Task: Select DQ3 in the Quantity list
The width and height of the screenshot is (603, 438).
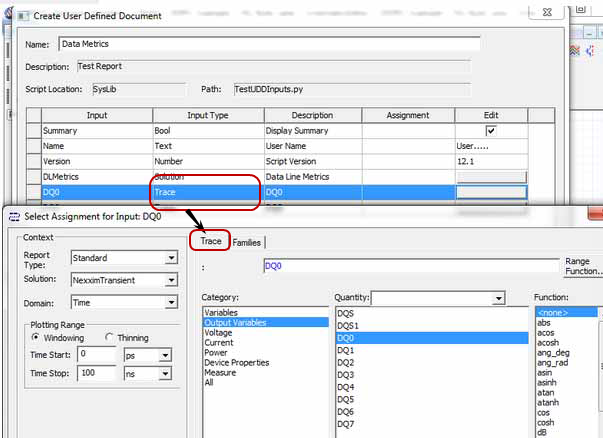Action: [x=345, y=375]
